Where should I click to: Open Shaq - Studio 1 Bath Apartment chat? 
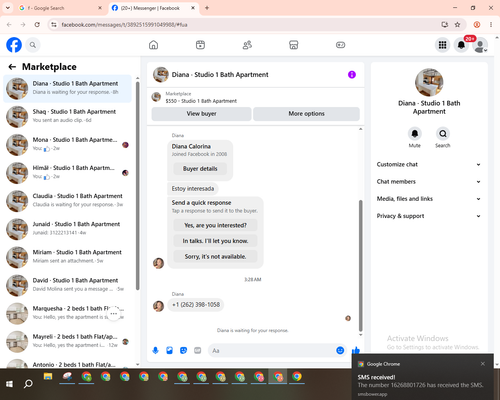pos(67,117)
